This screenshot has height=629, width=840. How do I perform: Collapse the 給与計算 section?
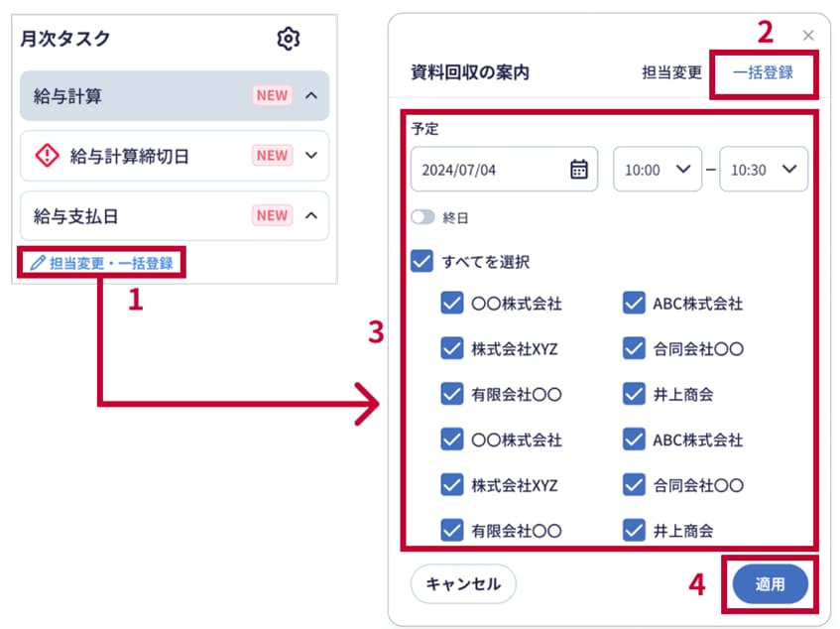(x=311, y=95)
